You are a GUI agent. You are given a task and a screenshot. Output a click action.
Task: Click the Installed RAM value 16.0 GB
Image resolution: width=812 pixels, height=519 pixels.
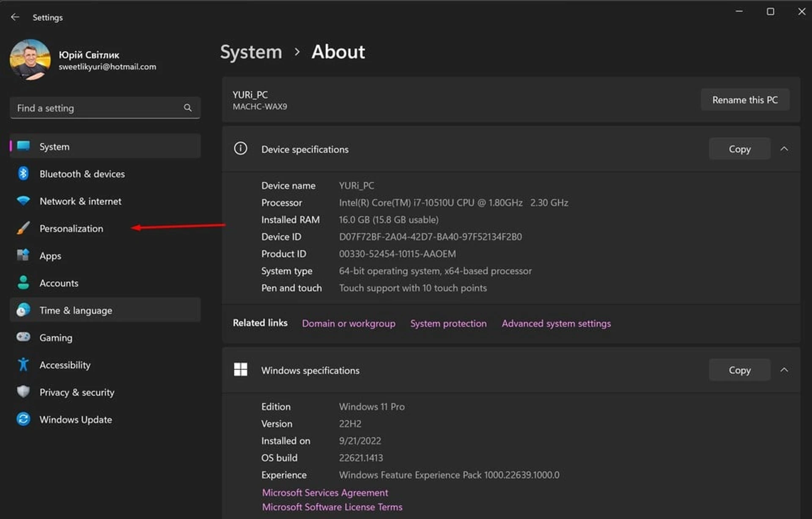coord(389,220)
